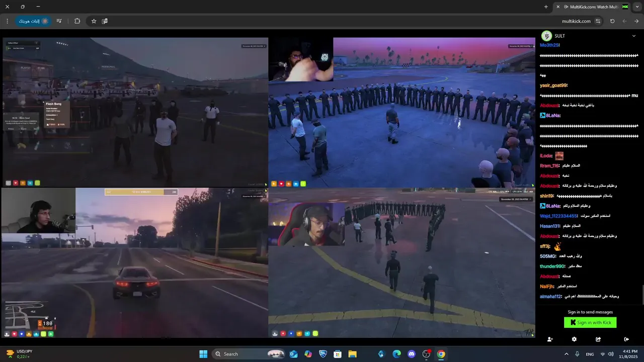Click username Rram_116 in chat

(549, 165)
